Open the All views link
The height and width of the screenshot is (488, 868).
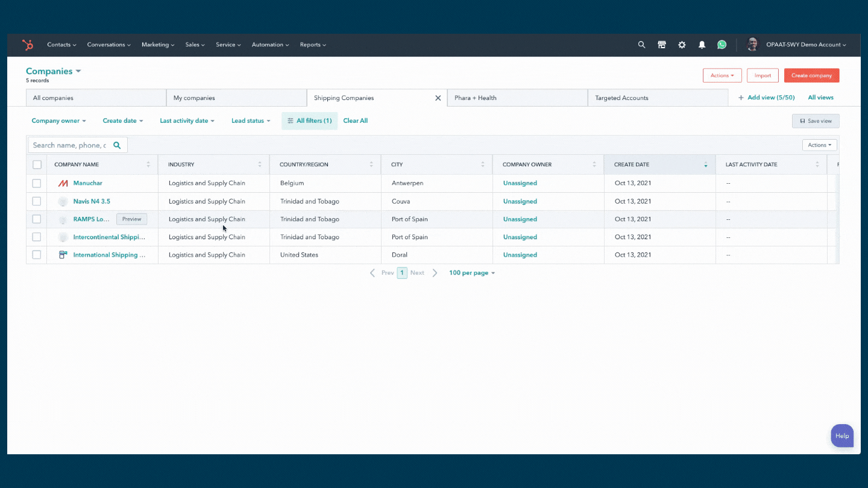(x=821, y=98)
